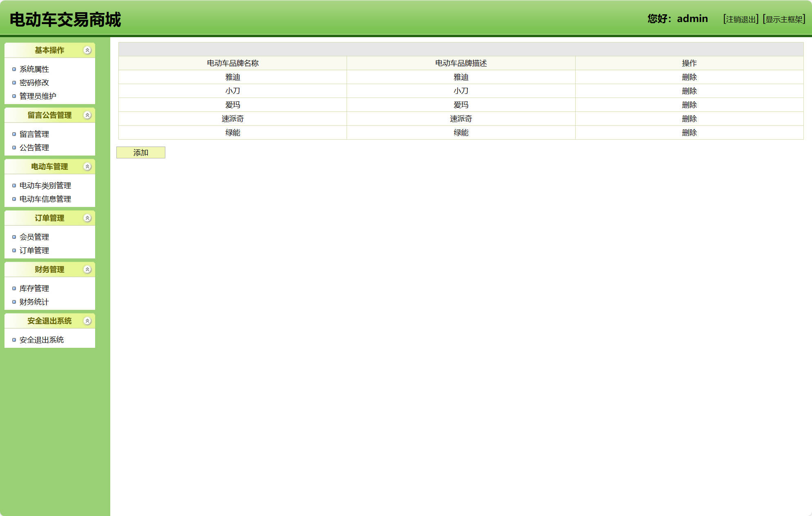Click bullet icon beside 留言管理
The width and height of the screenshot is (812, 516).
[14, 134]
